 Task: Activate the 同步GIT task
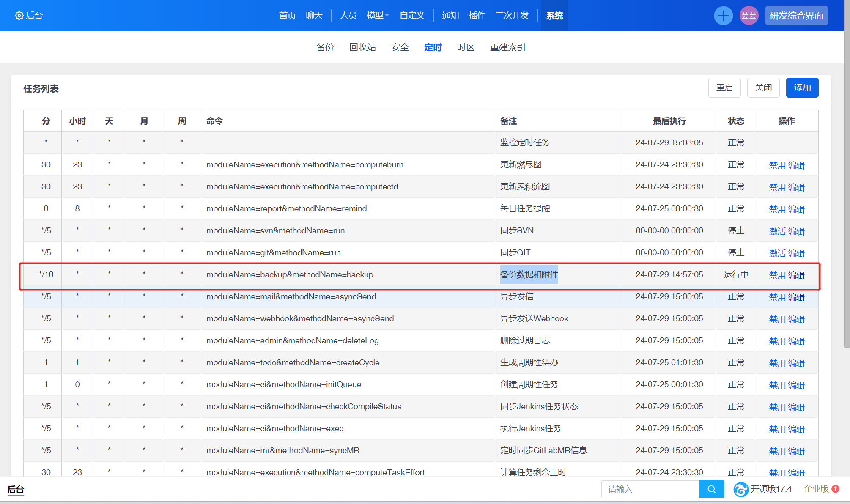(777, 253)
